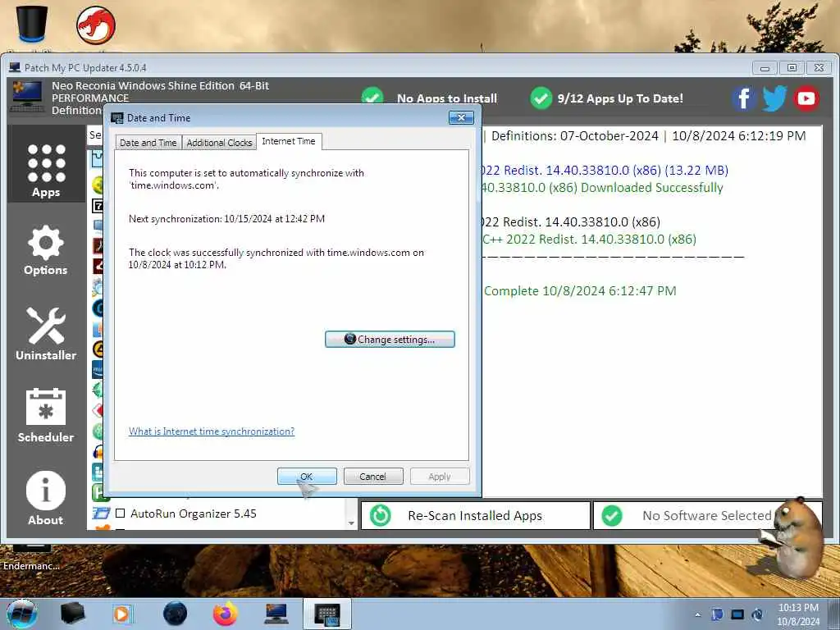Open the dark globe browser taskbar icon
Viewport: 840px width, 630px height.
pyautogui.click(x=175, y=614)
